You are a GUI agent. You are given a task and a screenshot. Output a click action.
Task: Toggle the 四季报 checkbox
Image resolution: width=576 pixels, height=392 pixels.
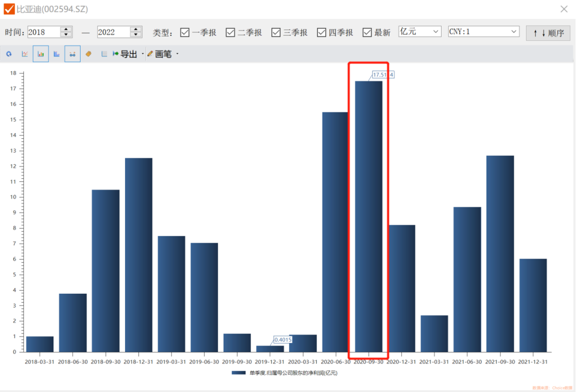click(321, 32)
